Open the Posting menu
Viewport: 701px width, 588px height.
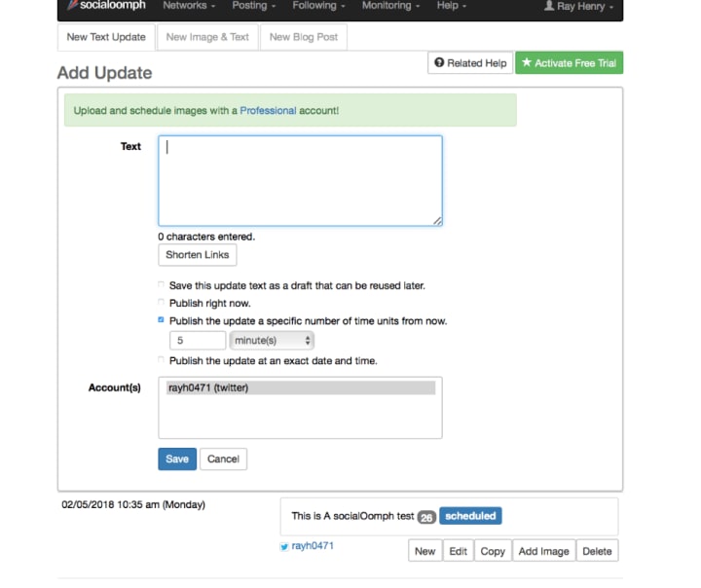253,6
